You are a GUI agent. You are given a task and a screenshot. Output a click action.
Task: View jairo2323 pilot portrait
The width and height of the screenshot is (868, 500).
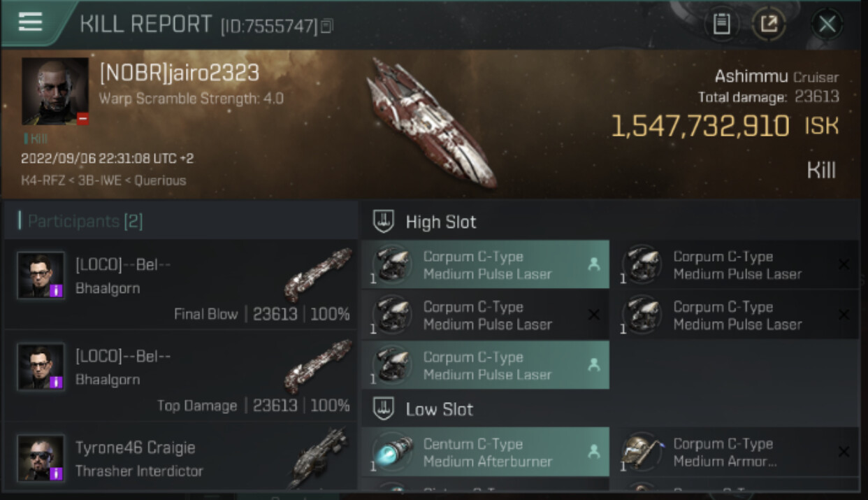(55, 92)
